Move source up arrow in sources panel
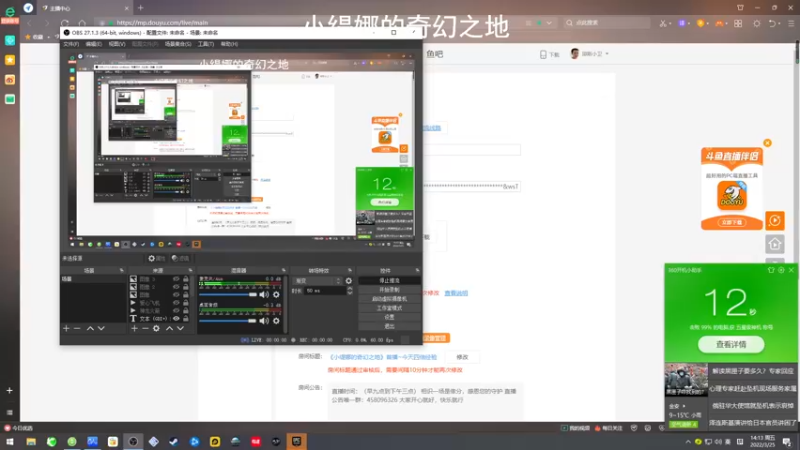This screenshot has width=800, height=450. pos(169,329)
